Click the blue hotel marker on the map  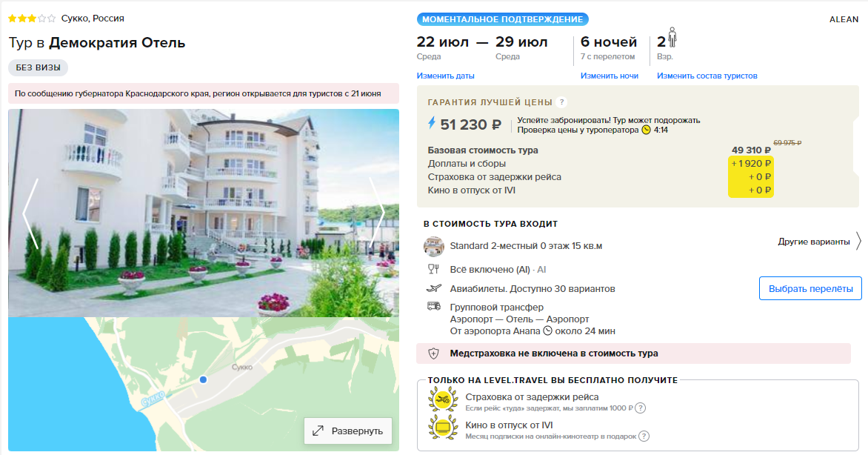(x=203, y=379)
